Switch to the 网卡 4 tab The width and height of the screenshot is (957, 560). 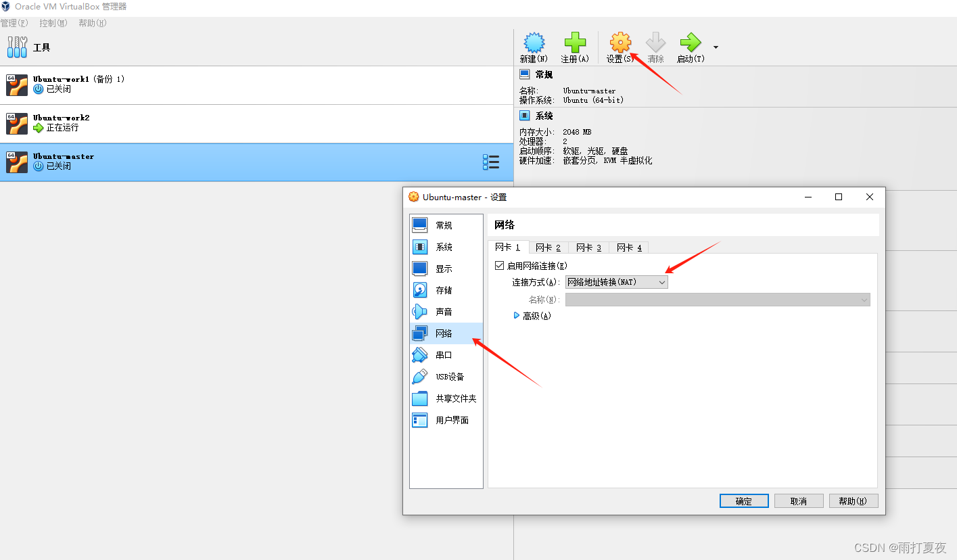629,248
